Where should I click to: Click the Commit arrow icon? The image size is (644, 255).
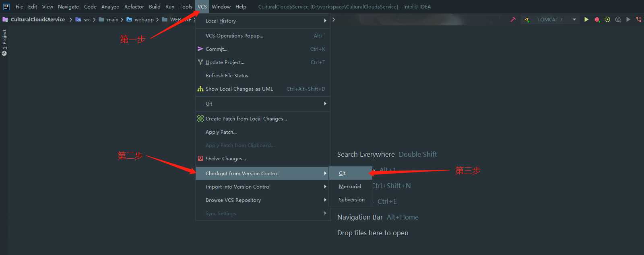[200, 49]
